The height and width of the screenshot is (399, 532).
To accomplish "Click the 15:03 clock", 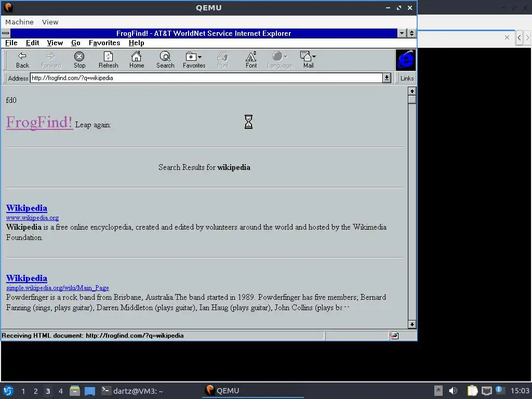I will 520,391.
